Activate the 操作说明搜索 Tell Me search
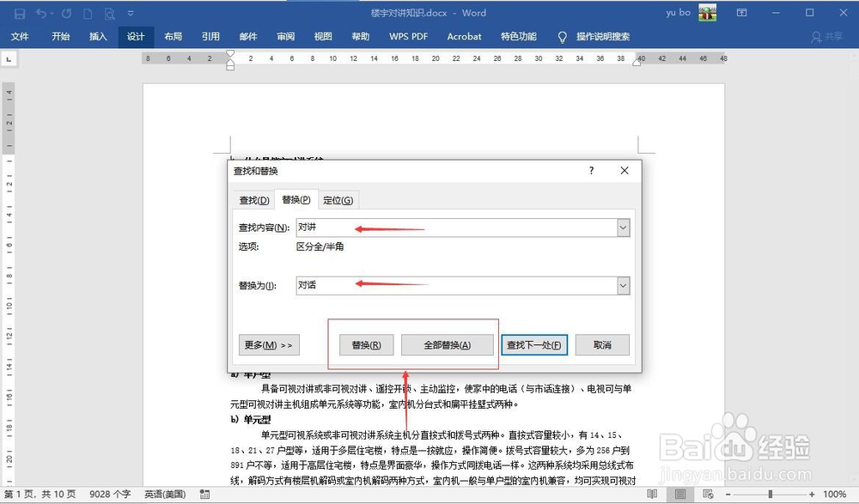859x504 pixels. tap(601, 37)
